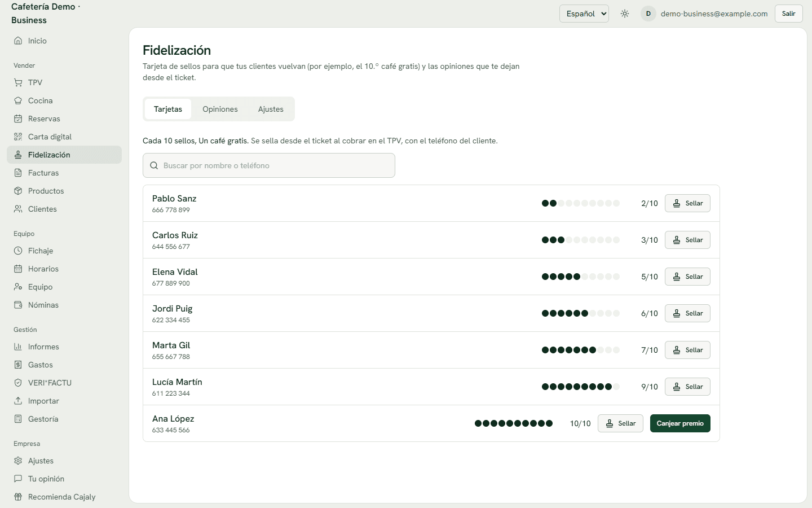Click Canjear premio for Ana López
The image size is (812, 508).
pyautogui.click(x=680, y=423)
